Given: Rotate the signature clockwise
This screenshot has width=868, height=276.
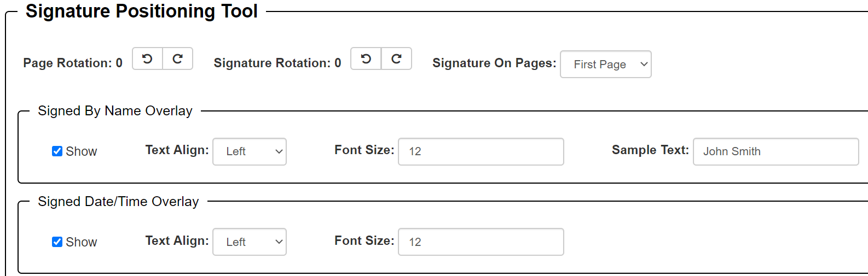Looking at the screenshot, I should click(397, 59).
